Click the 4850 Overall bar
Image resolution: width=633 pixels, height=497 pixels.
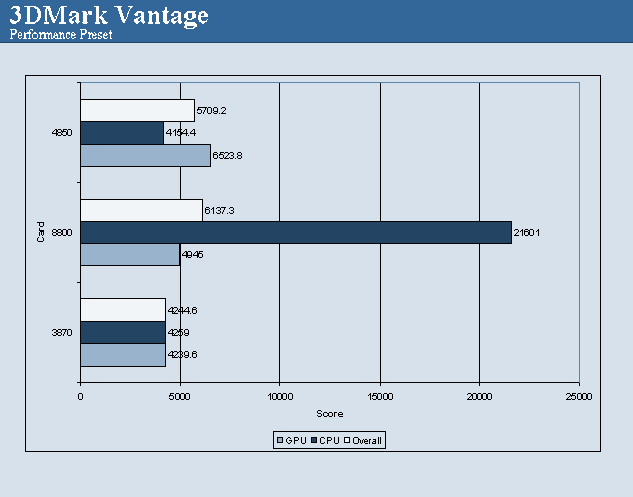tap(138, 110)
